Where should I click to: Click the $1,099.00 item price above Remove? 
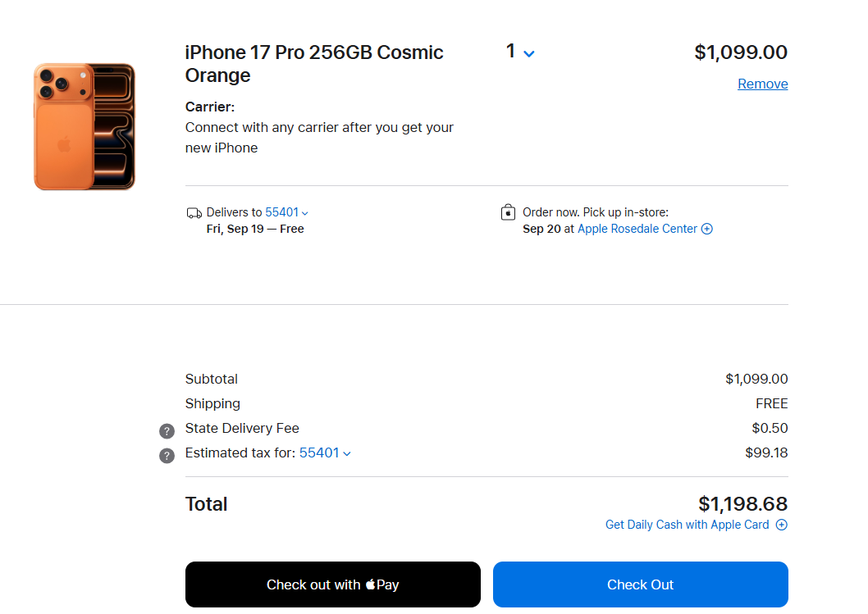[740, 52]
